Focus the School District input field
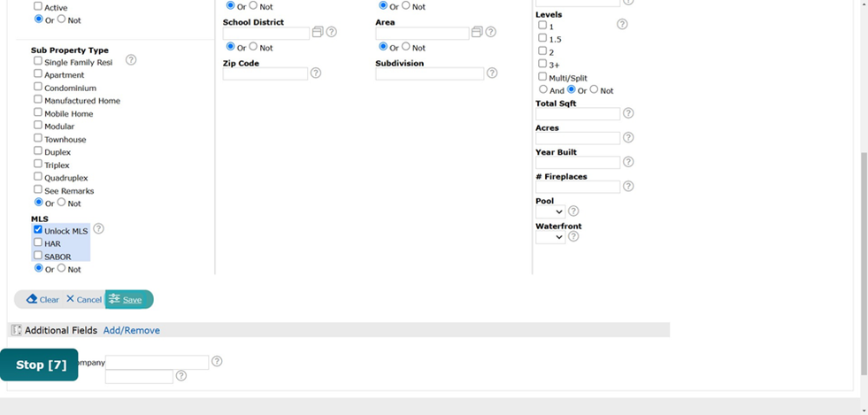 pyautogui.click(x=266, y=34)
